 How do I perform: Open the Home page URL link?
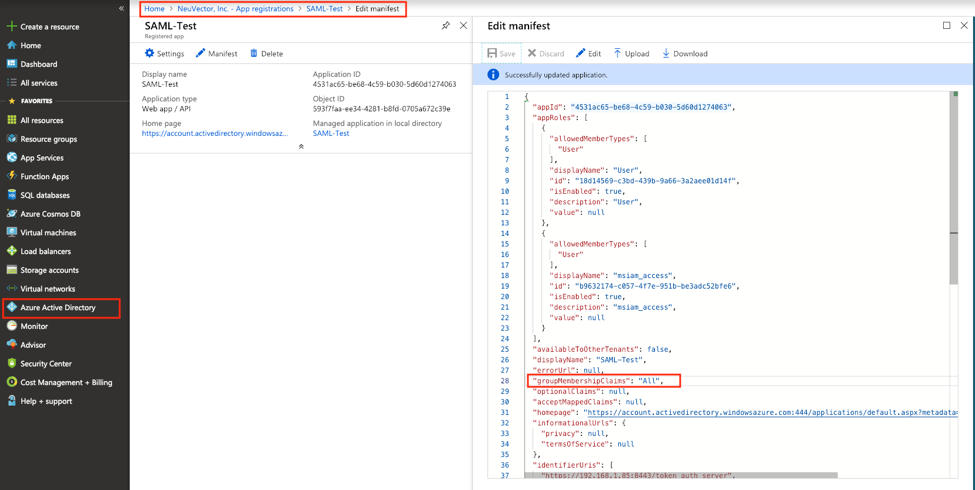(215, 133)
